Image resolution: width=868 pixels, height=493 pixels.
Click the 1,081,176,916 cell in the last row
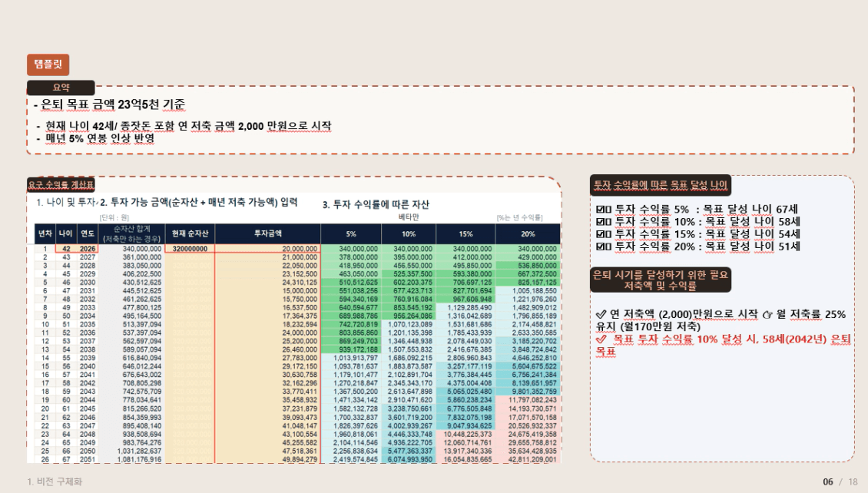131,460
